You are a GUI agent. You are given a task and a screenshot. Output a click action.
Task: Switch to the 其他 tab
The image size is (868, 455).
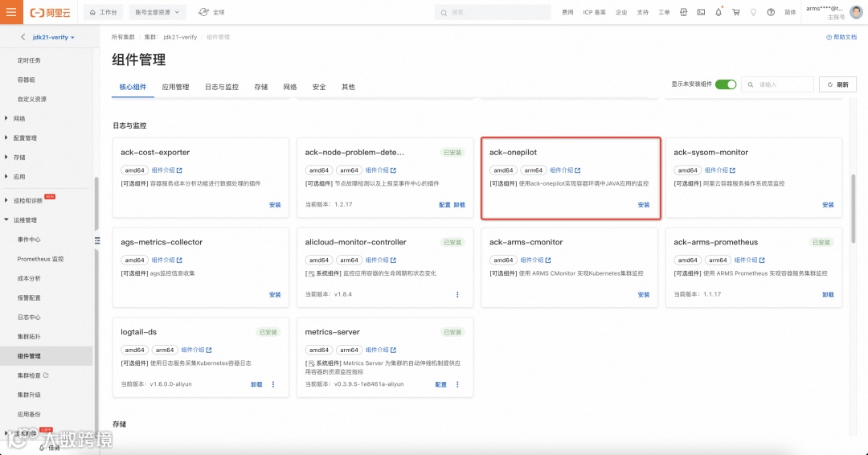coord(348,87)
